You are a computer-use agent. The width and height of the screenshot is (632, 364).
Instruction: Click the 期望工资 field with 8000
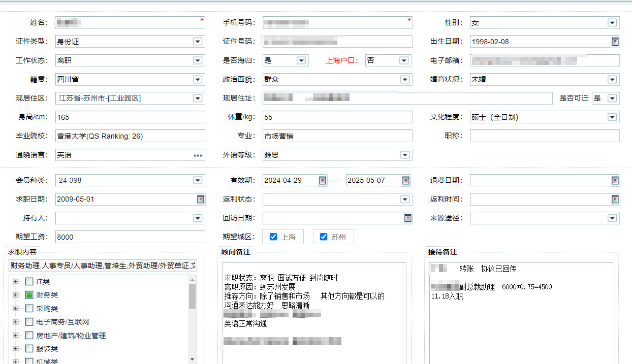(x=130, y=237)
